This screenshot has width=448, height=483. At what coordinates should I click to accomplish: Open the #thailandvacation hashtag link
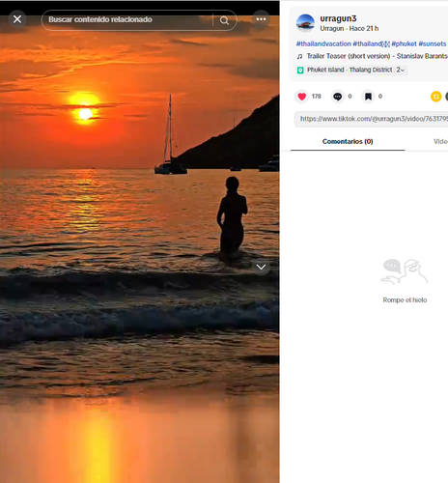pos(323,43)
